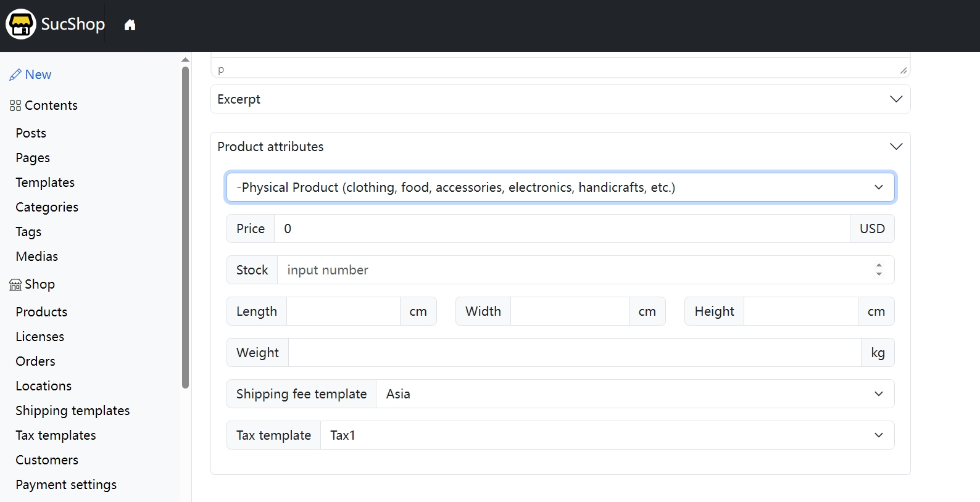The image size is (980, 502).
Task: Increase stock with the stepper arrow
Action: [879, 266]
